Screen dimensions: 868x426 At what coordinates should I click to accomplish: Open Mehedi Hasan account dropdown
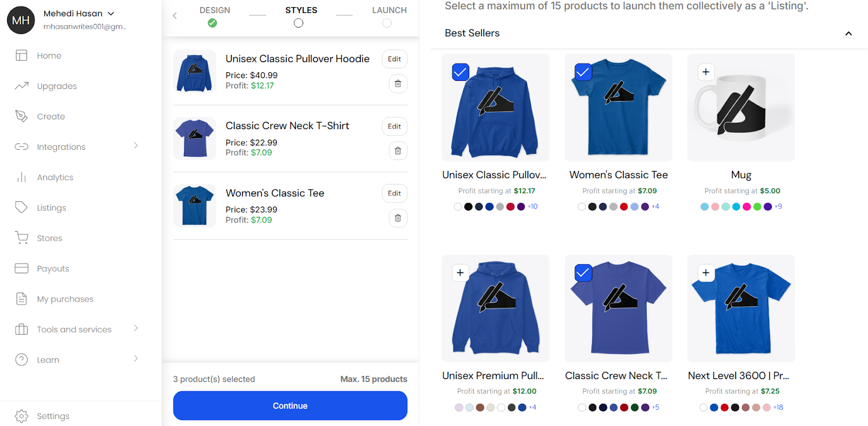[x=111, y=14]
